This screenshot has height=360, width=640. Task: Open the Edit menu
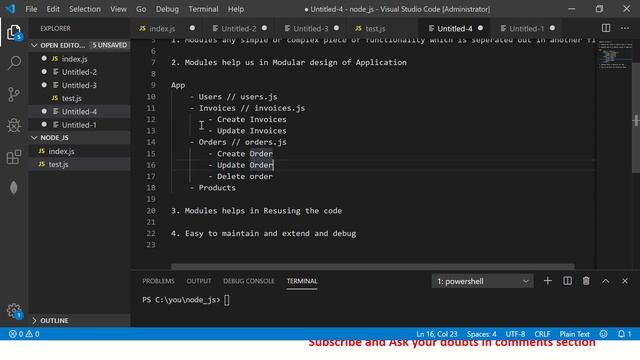click(53, 9)
